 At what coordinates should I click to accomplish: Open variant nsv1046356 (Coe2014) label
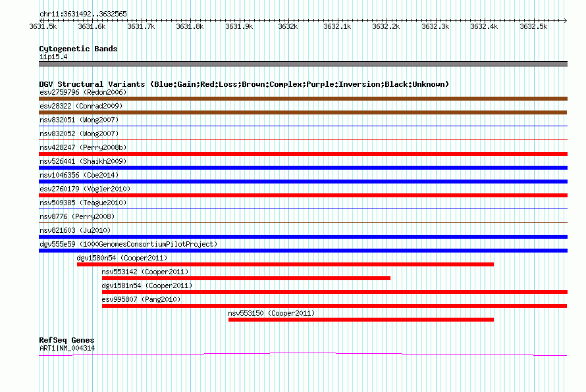pyautogui.click(x=79, y=175)
